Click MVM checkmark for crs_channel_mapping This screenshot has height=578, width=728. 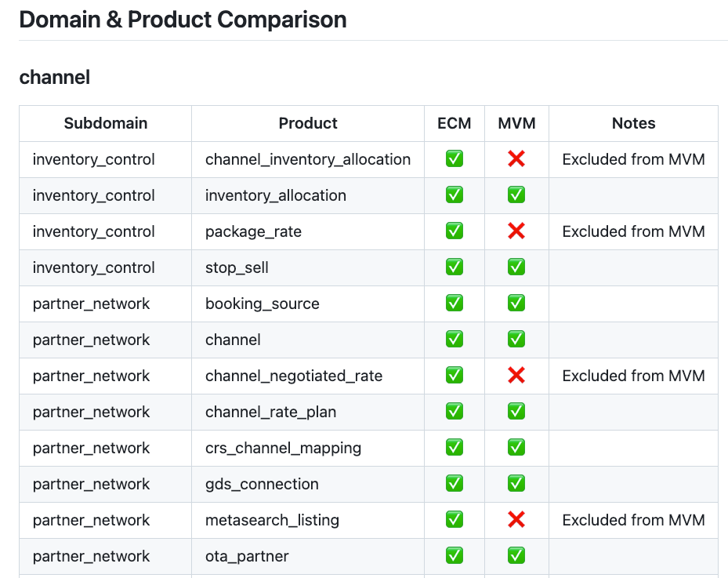pyautogui.click(x=516, y=448)
